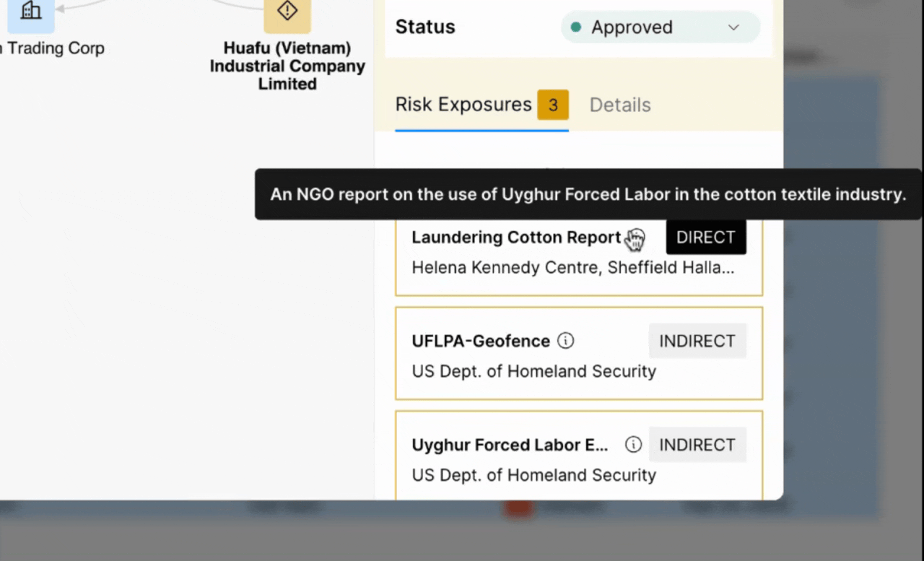Screen dimensions: 924x561
Task: Open the Approved status dropdown
Action: click(x=660, y=27)
